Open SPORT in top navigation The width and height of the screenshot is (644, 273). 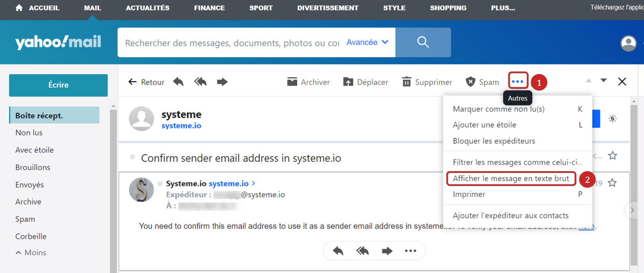(261, 8)
